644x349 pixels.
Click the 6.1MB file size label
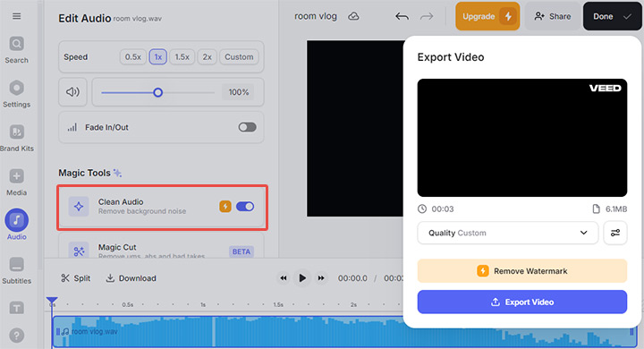click(x=616, y=209)
